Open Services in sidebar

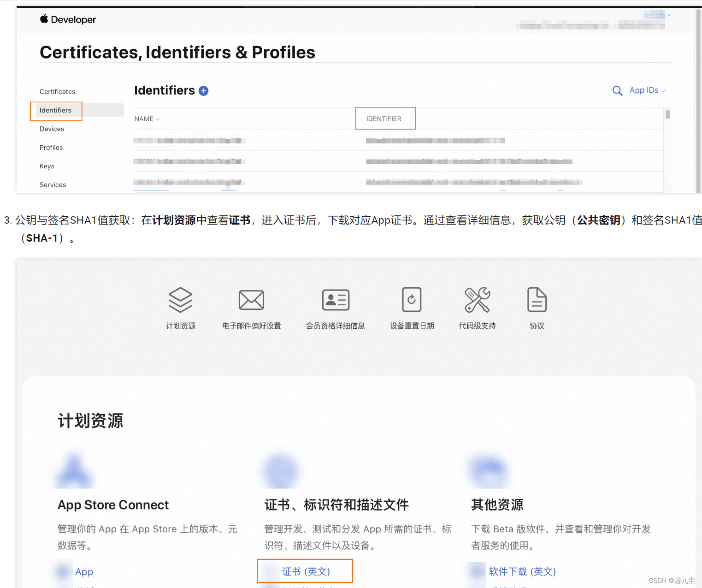pyautogui.click(x=53, y=185)
